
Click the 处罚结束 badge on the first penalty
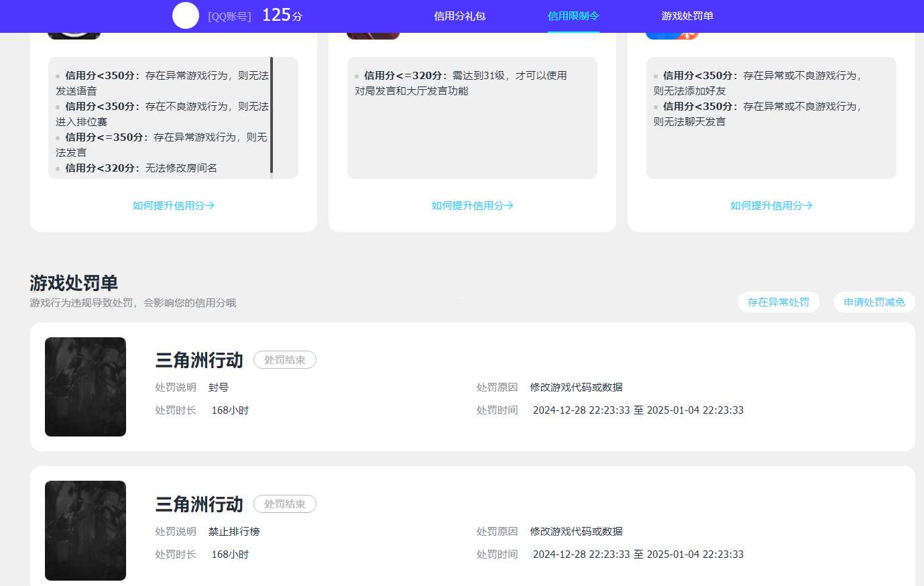pyautogui.click(x=284, y=359)
